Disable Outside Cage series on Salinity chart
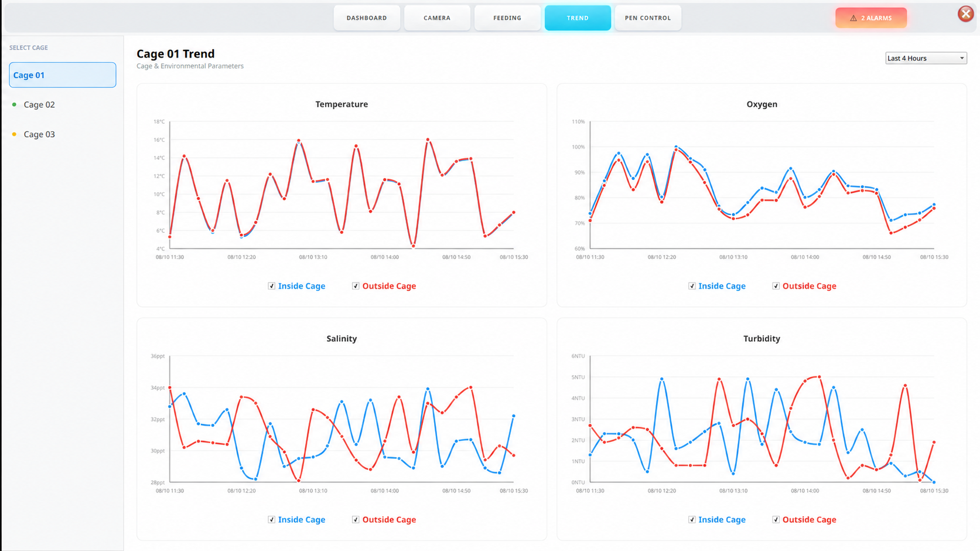The width and height of the screenshot is (980, 551). [x=356, y=519]
